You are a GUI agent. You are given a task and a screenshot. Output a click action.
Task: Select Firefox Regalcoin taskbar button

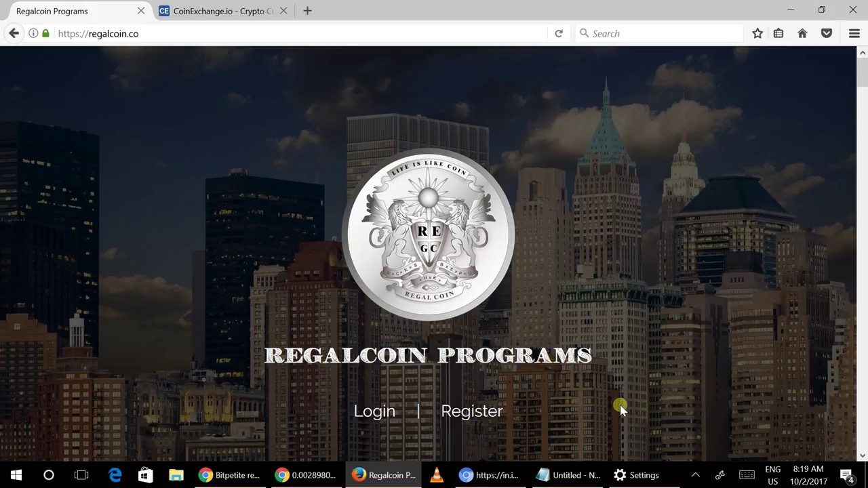(x=383, y=475)
